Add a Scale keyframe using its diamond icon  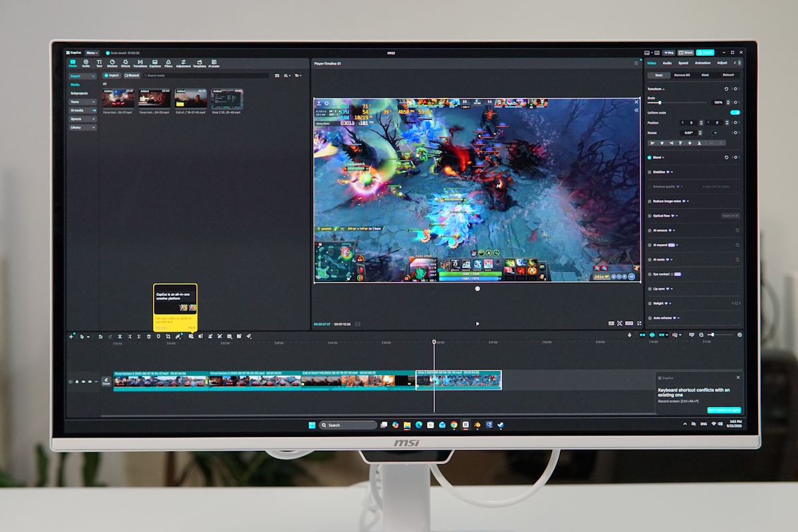click(735, 102)
